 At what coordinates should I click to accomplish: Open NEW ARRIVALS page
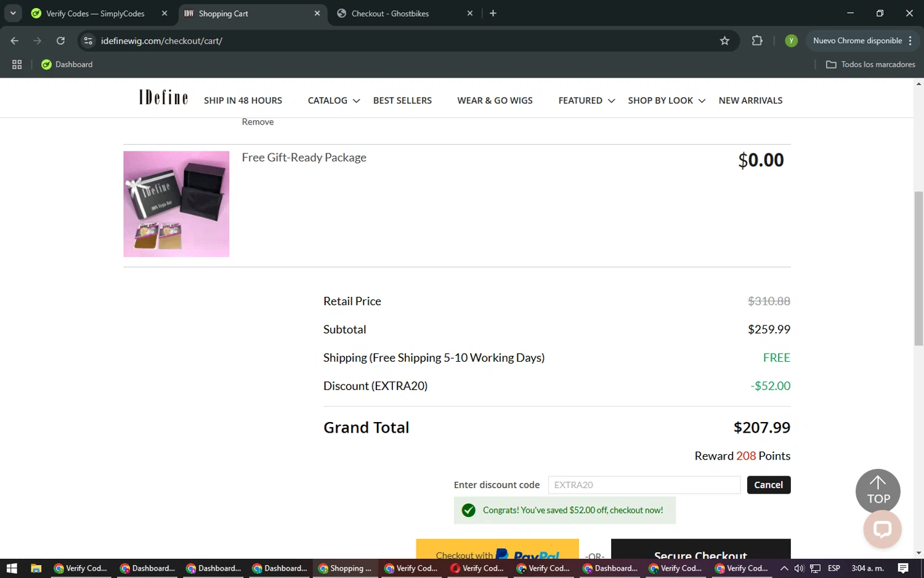point(750,100)
